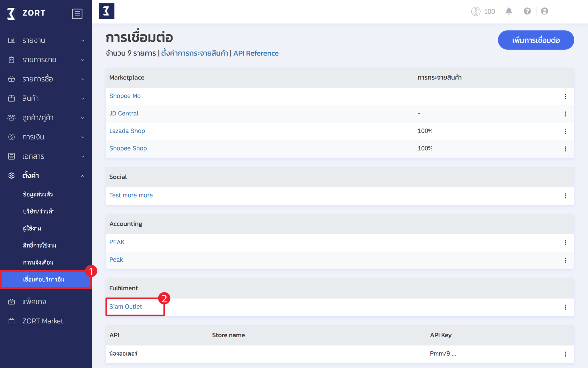
Task: Click the ตั้งค่า gear icon
Action: pos(11,176)
